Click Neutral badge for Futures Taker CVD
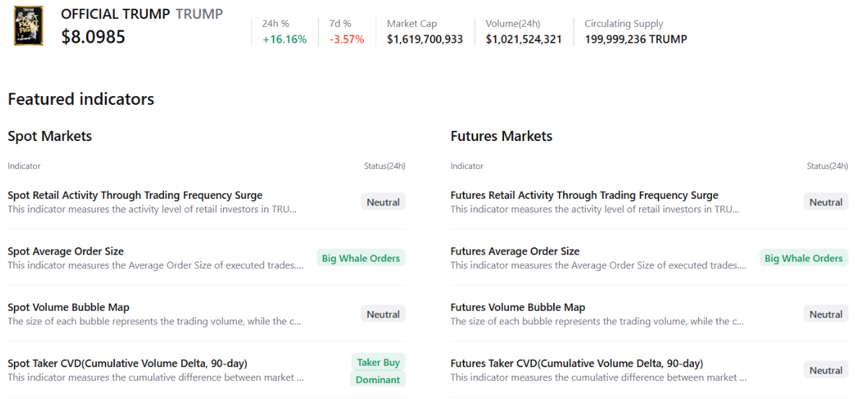868x399 pixels. click(x=825, y=370)
